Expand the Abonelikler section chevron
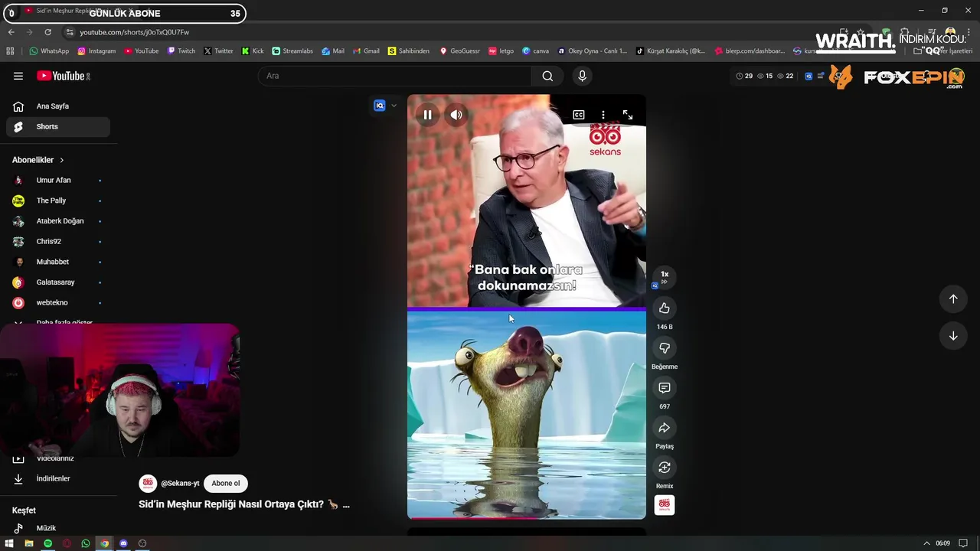 pos(61,160)
